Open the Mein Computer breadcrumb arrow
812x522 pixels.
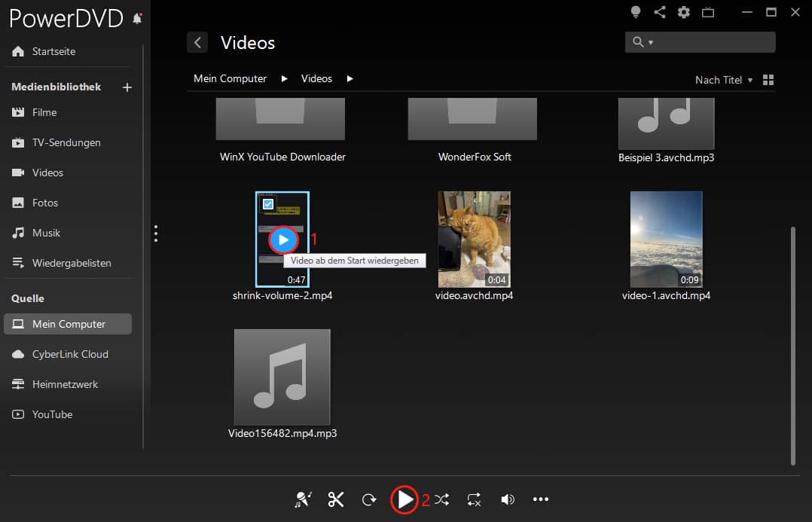284,78
